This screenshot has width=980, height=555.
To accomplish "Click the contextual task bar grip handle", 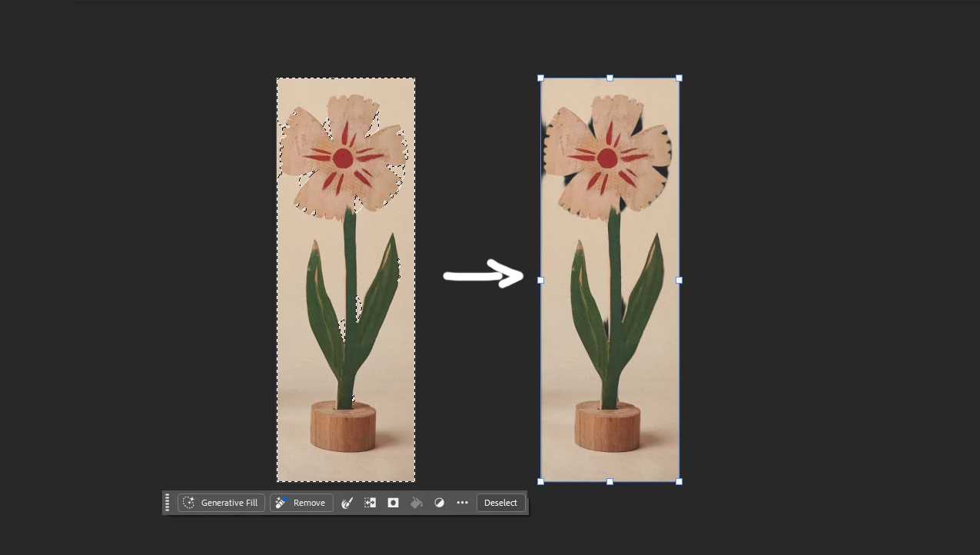I will (168, 503).
